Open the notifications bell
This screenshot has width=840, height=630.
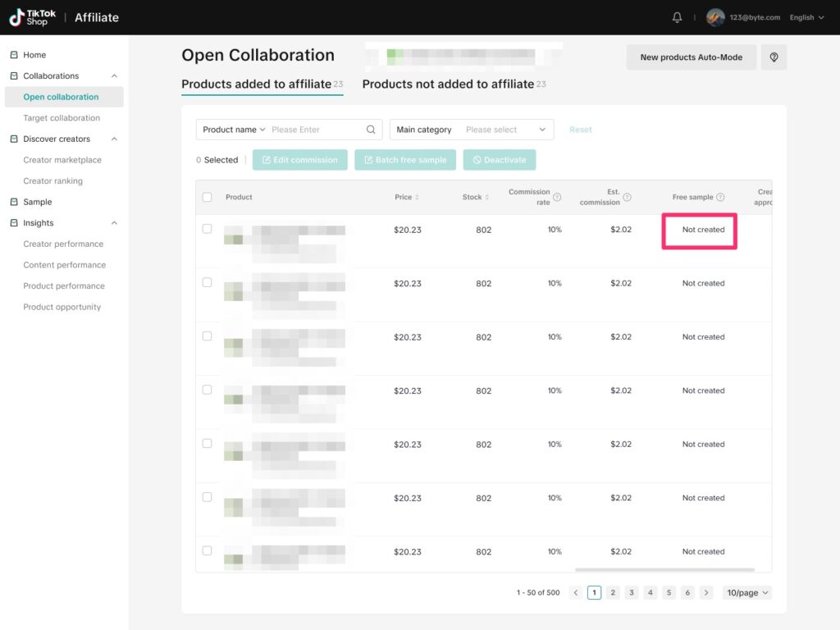677,18
